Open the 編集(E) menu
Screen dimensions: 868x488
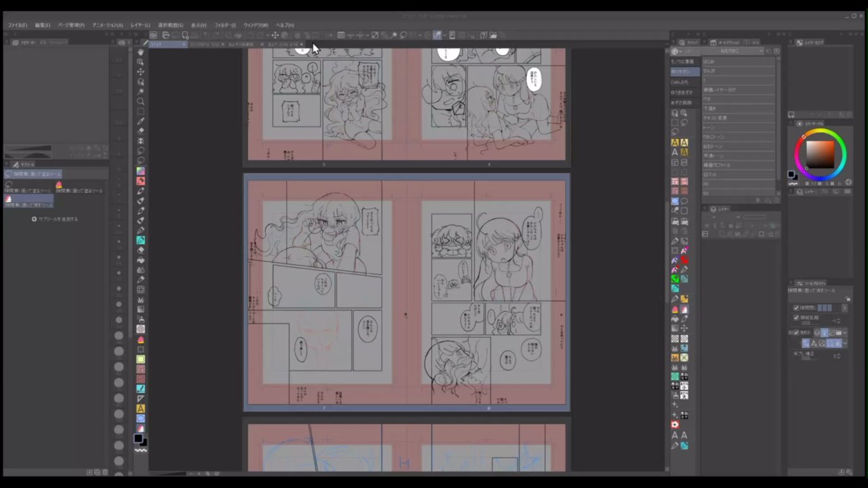[43, 25]
